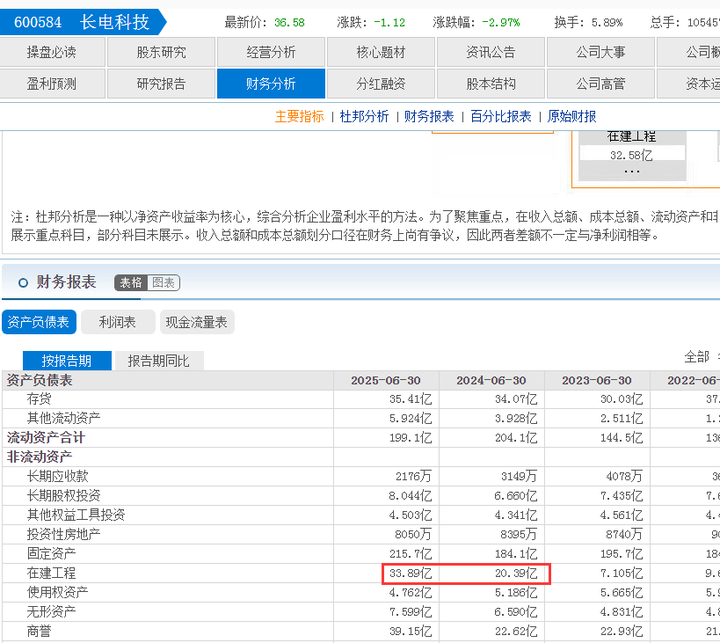Click the 固定资产 row label
Viewport: 720px width, 643px height.
pyautogui.click(x=51, y=553)
